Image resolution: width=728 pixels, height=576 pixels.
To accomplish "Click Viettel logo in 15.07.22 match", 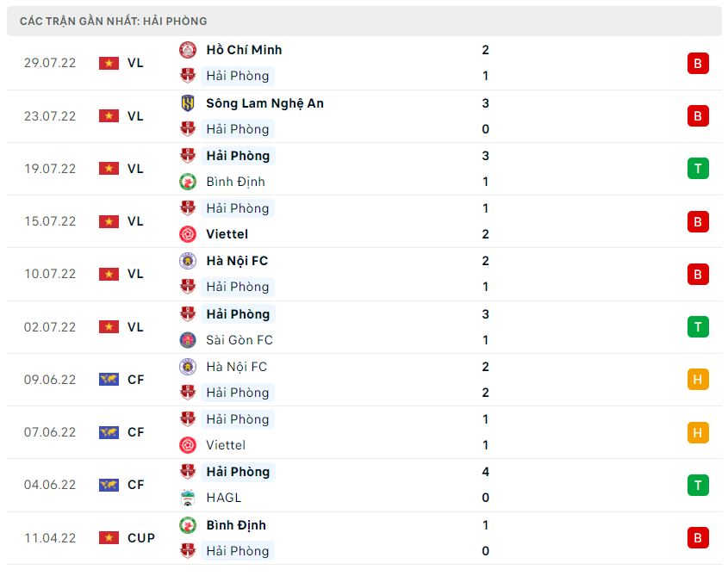I will pyautogui.click(x=187, y=234).
